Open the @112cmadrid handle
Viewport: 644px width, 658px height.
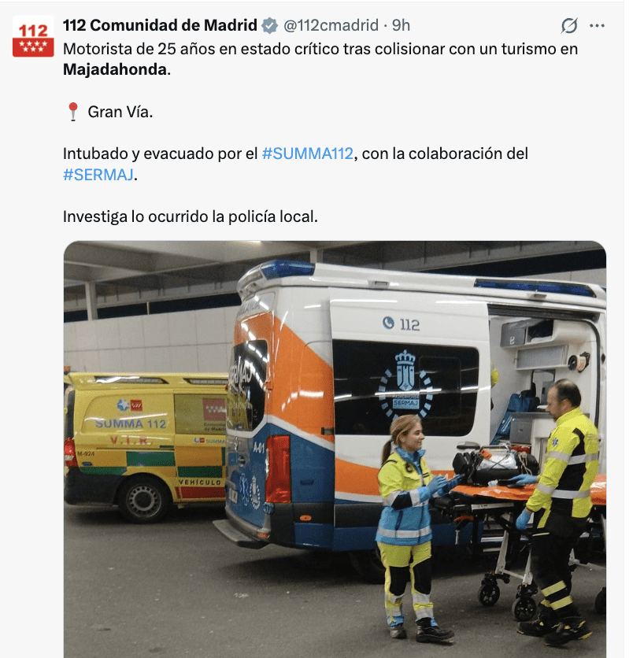point(331,25)
